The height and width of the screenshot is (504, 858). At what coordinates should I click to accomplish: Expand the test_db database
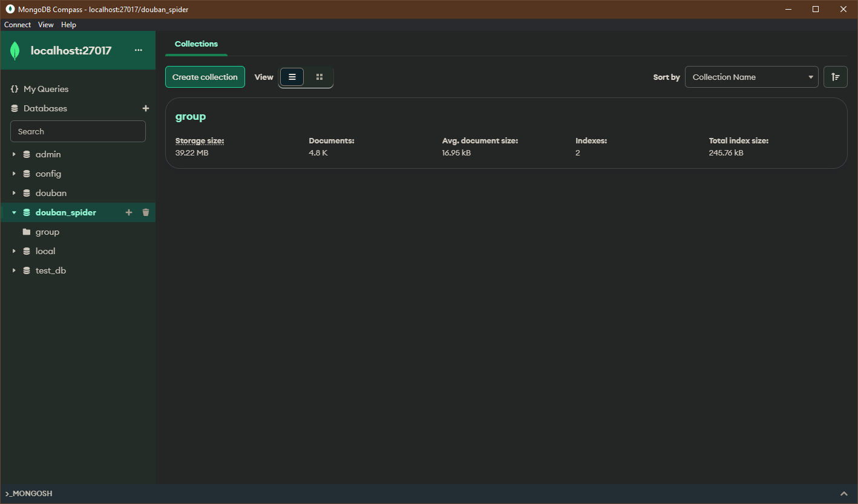pos(14,270)
